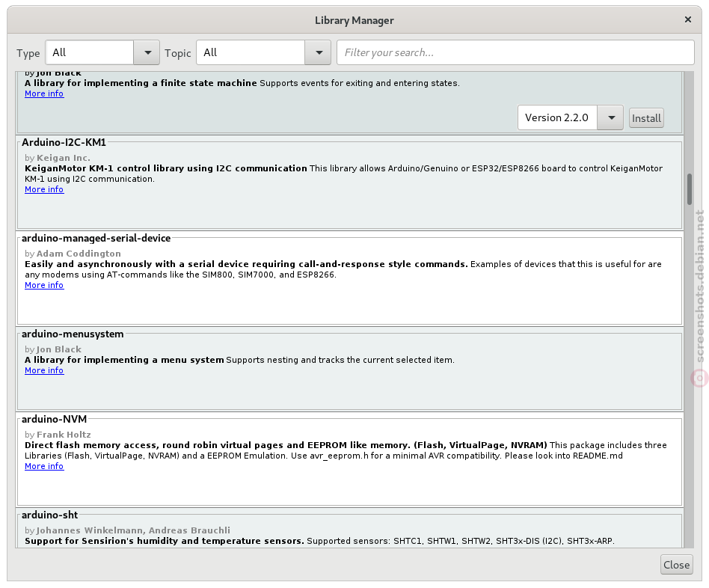
Task: Select the Arduino-I2C-KM1 library title
Action: click(x=64, y=142)
